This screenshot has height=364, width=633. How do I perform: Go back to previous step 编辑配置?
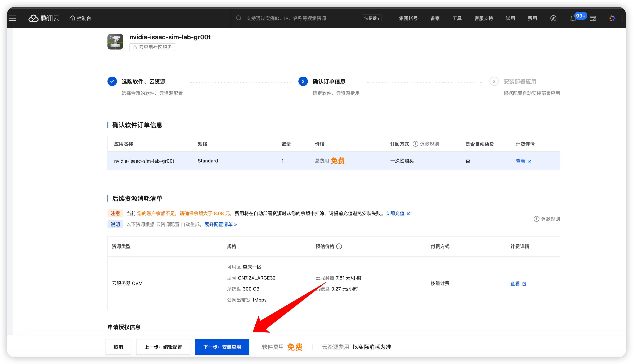point(163,347)
